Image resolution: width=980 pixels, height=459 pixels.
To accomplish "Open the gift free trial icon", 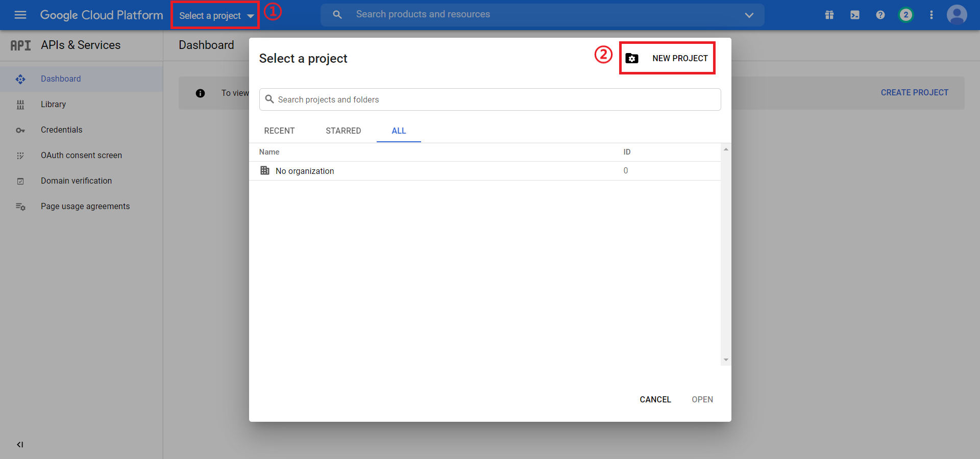I will pos(829,15).
